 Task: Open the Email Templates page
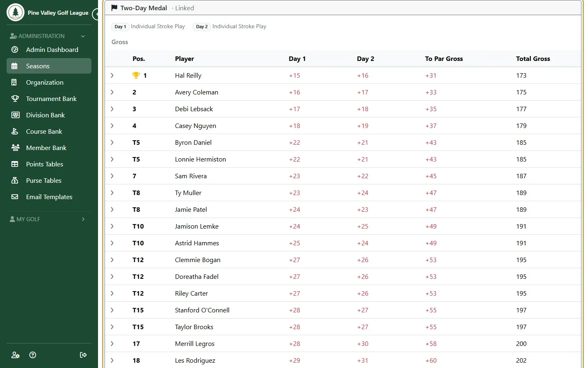[49, 197]
